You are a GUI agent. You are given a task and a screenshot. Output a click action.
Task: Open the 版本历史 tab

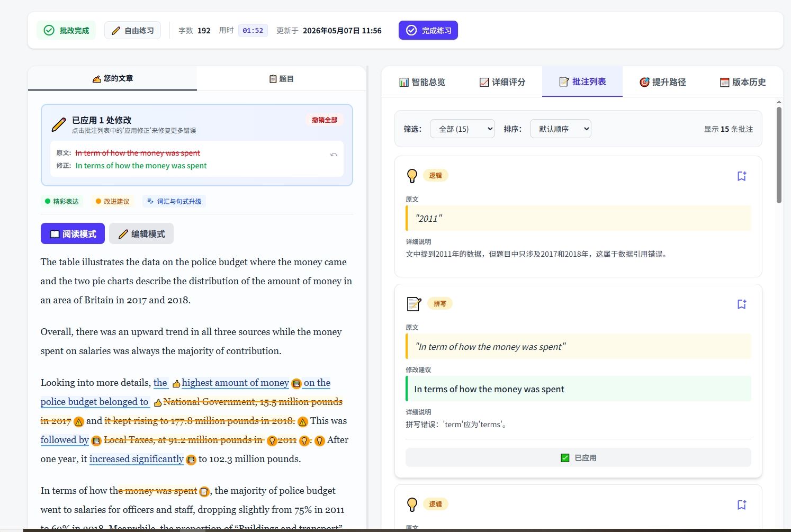pyautogui.click(x=743, y=82)
